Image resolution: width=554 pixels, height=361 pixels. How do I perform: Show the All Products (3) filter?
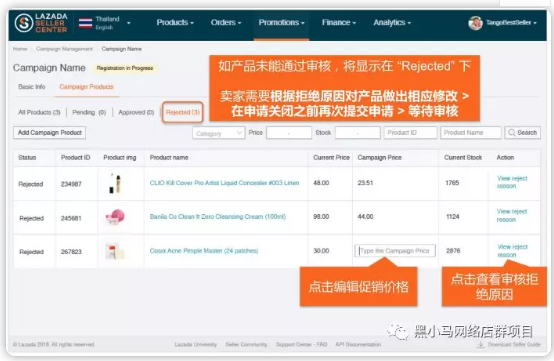[x=39, y=112]
